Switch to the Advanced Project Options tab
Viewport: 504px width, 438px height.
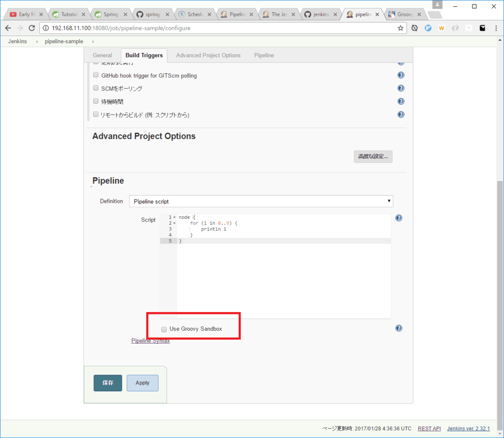pos(208,55)
